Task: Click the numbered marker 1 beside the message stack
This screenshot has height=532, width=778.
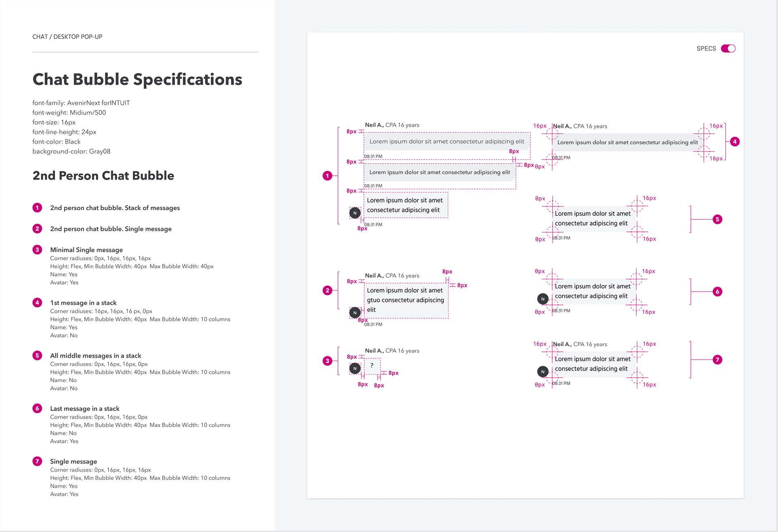Action: 327,176
